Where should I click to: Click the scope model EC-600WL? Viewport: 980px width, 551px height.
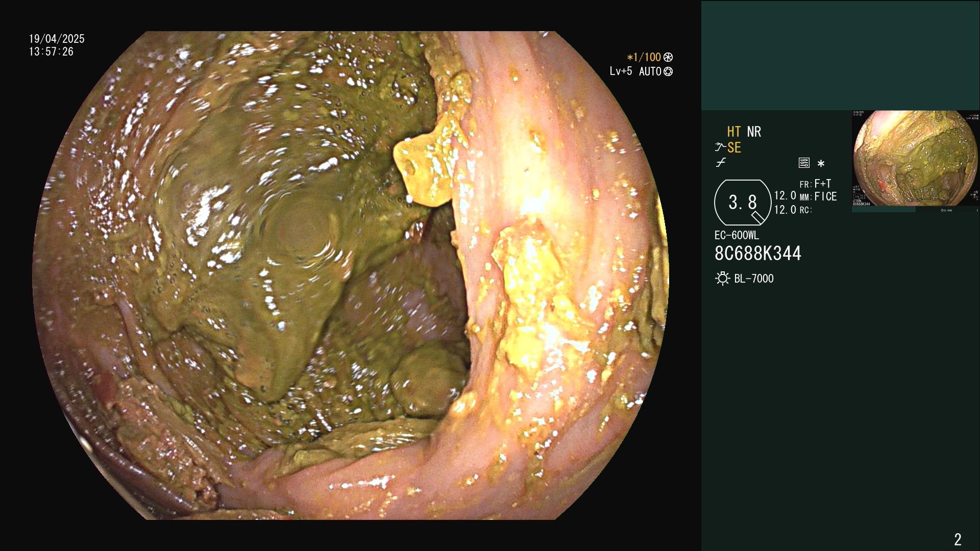click(x=737, y=236)
